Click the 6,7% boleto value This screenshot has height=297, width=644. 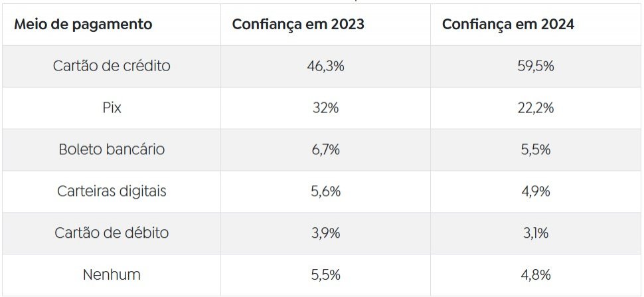tap(325, 150)
